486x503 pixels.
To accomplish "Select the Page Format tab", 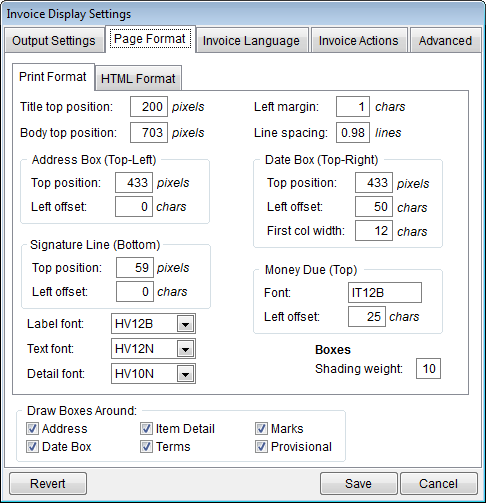I will [150, 39].
